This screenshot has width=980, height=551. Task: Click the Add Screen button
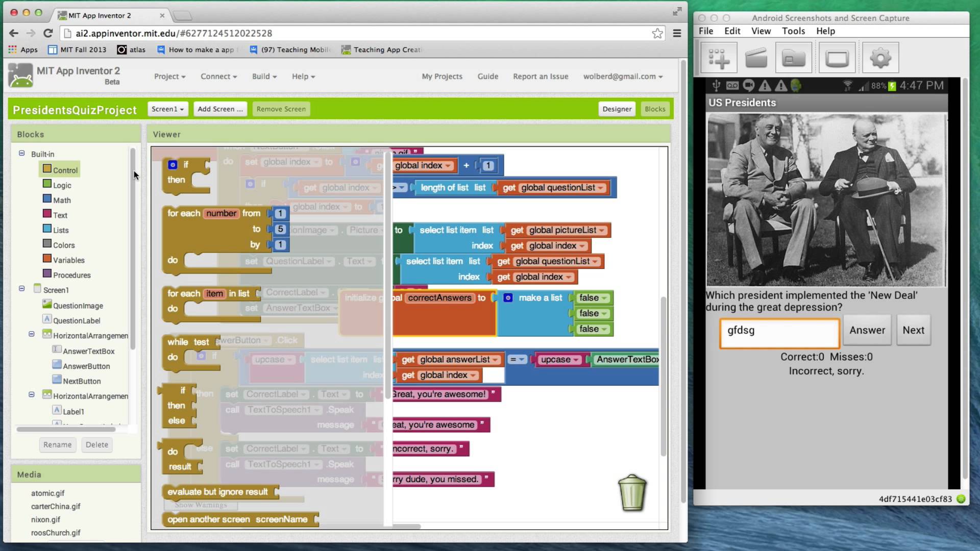pyautogui.click(x=220, y=109)
